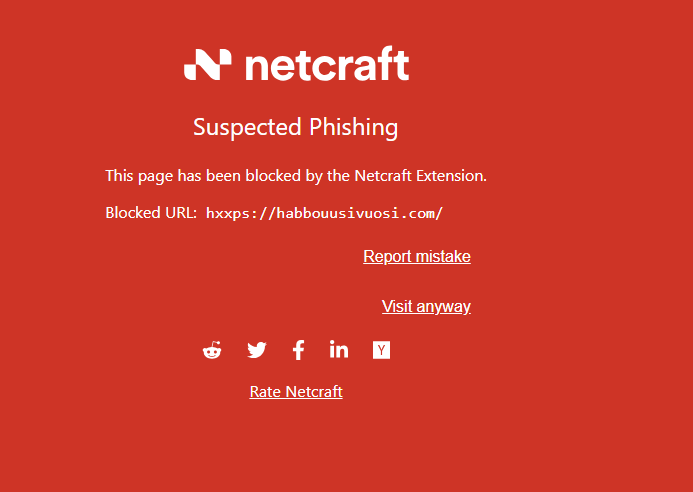Image resolution: width=693 pixels, height=492 pixels.
Task: Click the word "Phishing" in the heading
Action: pos(353,128)
